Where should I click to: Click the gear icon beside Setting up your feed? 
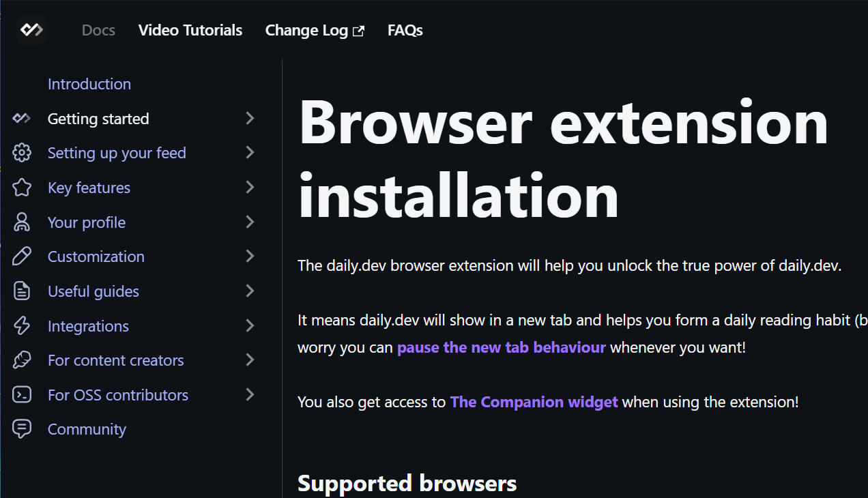coord(22,153)
